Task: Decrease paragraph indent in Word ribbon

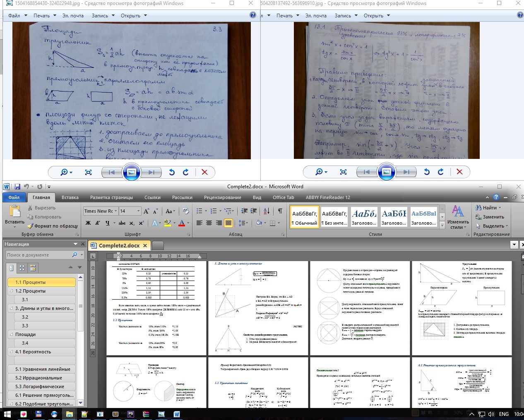Action: coord(244,211)
